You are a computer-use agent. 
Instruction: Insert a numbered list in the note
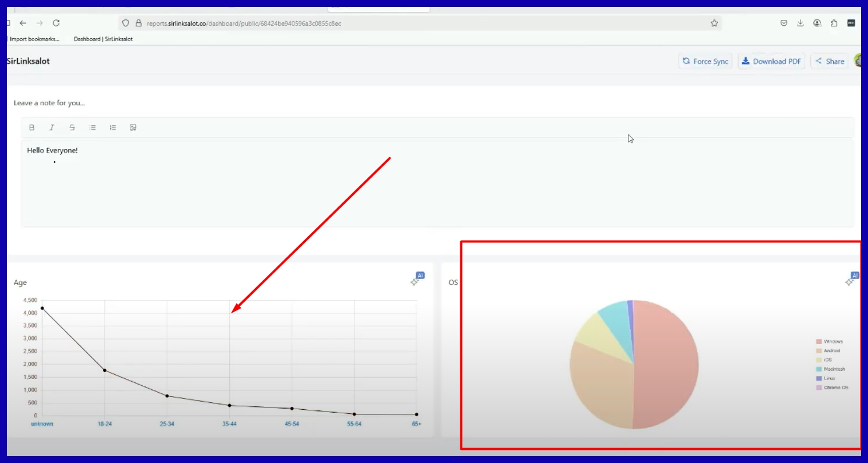tap(113, 127)
